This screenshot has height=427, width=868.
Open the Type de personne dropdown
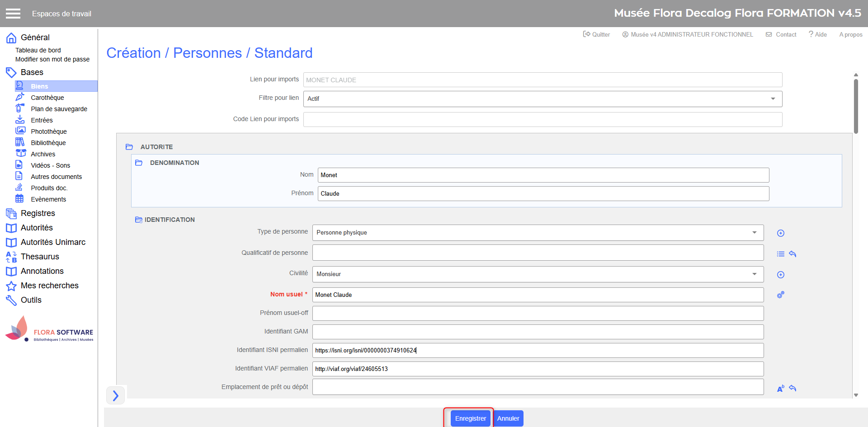point(538,233)
